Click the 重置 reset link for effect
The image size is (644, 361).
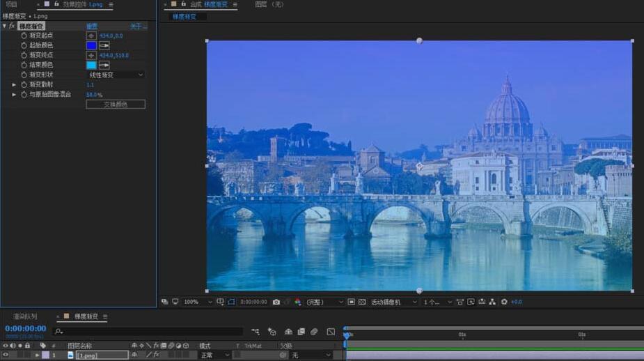click(92, 26)
